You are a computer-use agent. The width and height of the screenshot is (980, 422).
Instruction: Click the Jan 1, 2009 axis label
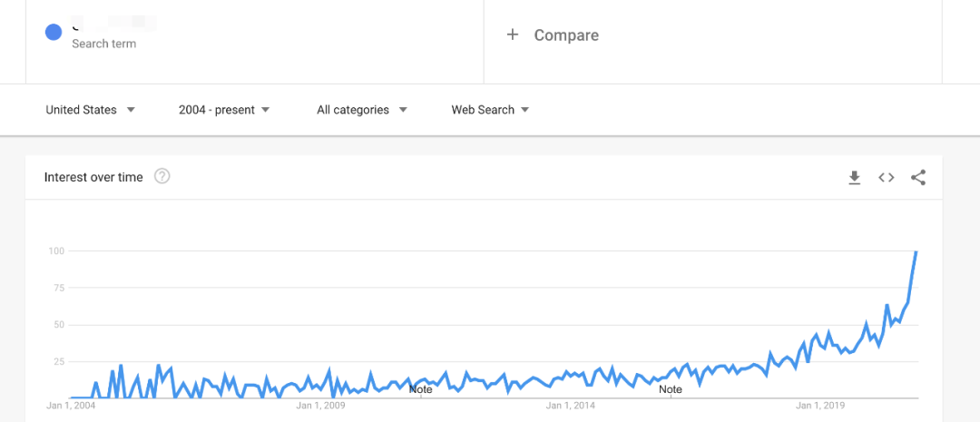pyautogui.click(x=322, y=406)
